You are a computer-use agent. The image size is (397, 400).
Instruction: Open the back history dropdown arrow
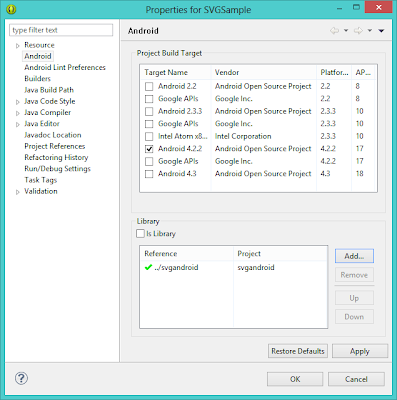[346, 31]
